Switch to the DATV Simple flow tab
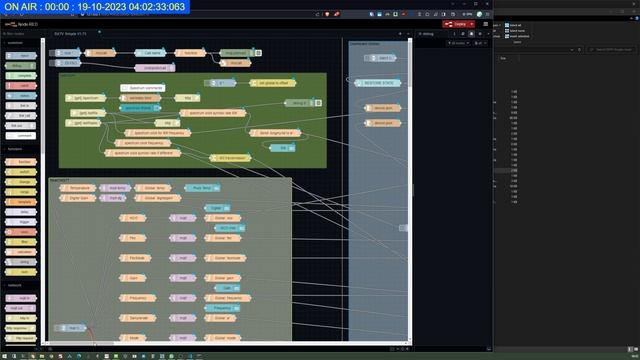The width and height of the screenshot is (640, 360). click(70, 34)
